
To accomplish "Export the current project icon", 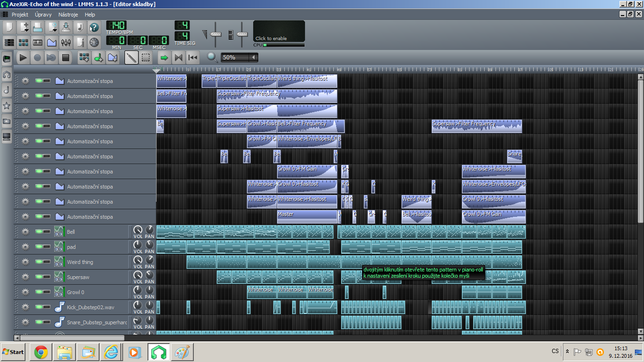I will tap(80, 27).
